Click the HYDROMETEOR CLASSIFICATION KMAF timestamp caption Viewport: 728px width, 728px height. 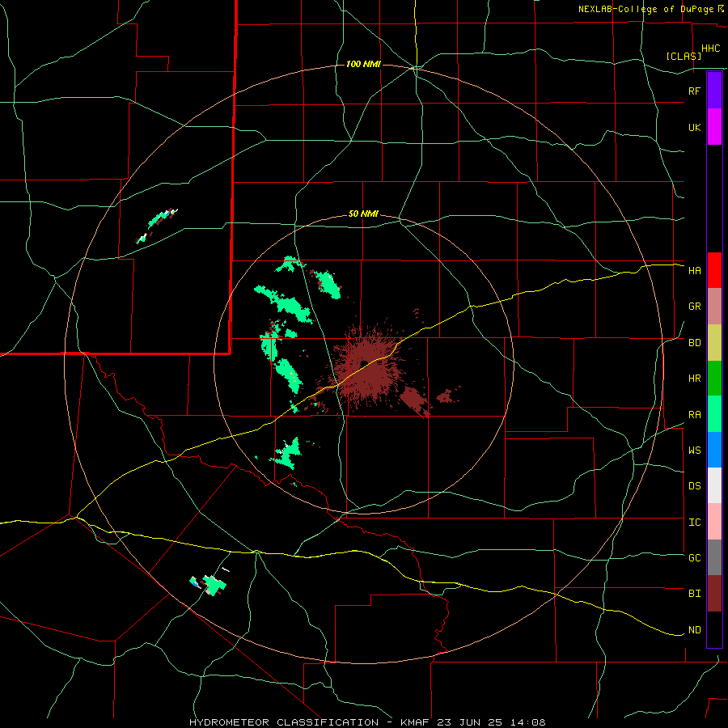point(367,722)
